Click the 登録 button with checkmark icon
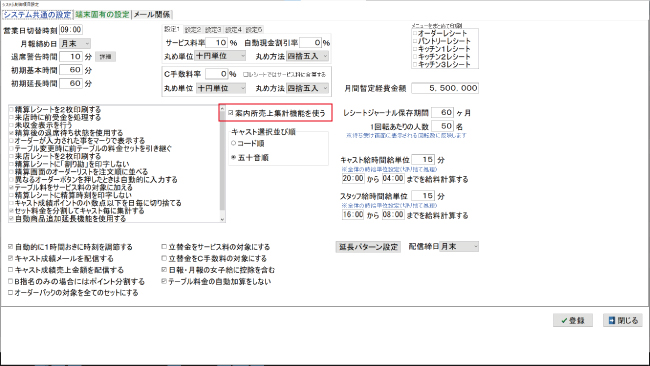 (572, 320)
